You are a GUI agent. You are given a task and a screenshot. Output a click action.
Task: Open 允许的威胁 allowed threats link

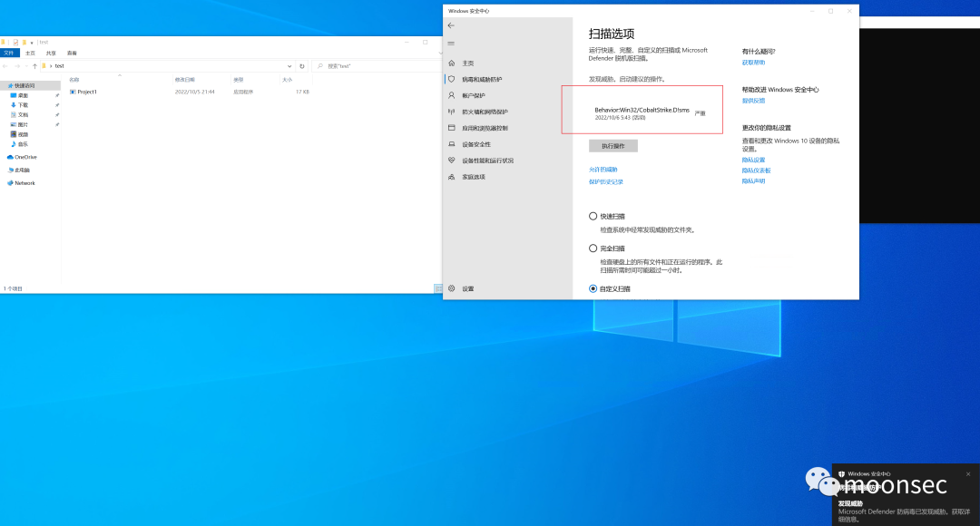(x=603, y=170)
